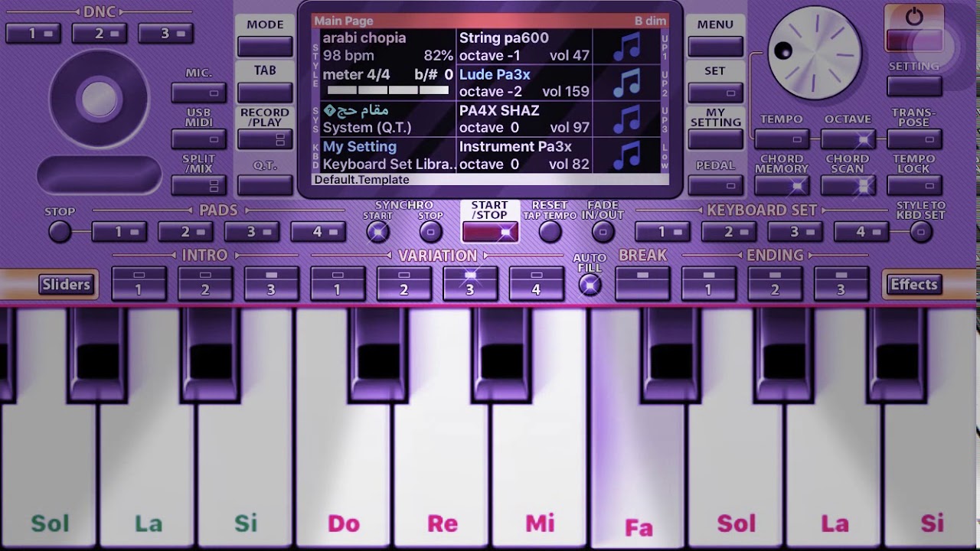Open the Setting button under power

point(915,86)
